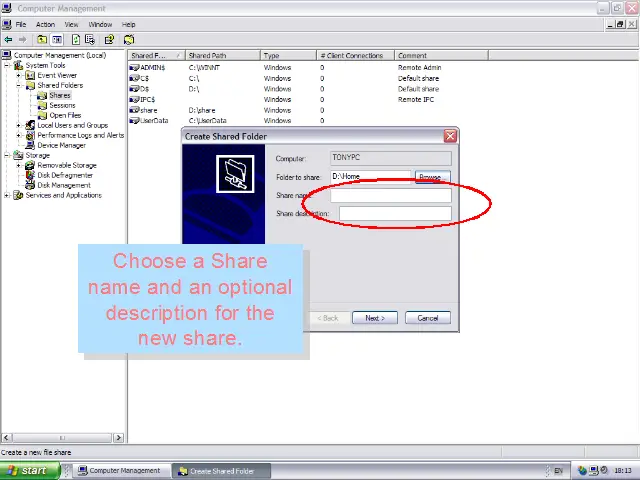Click the Export List toolbar icon

click(90, 40)
